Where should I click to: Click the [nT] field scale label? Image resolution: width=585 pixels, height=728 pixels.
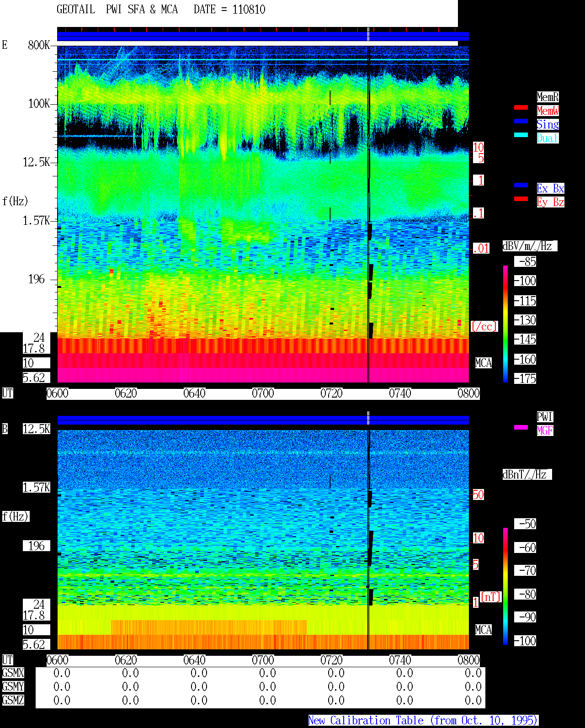click(491, 597)
